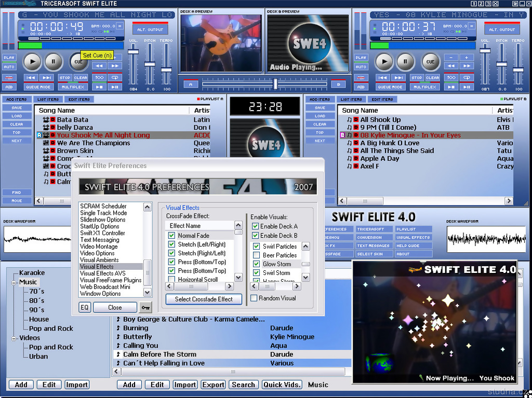This screenshot has width=532, height=398.
Task: Skip to previous track on Deck B
Action: point(383,78)
